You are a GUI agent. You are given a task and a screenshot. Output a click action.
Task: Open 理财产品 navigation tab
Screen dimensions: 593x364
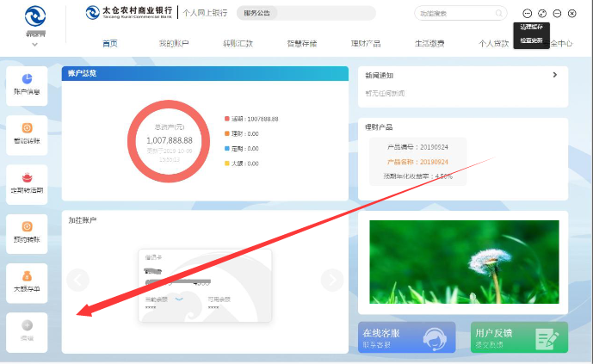click(x=366, y=44)
